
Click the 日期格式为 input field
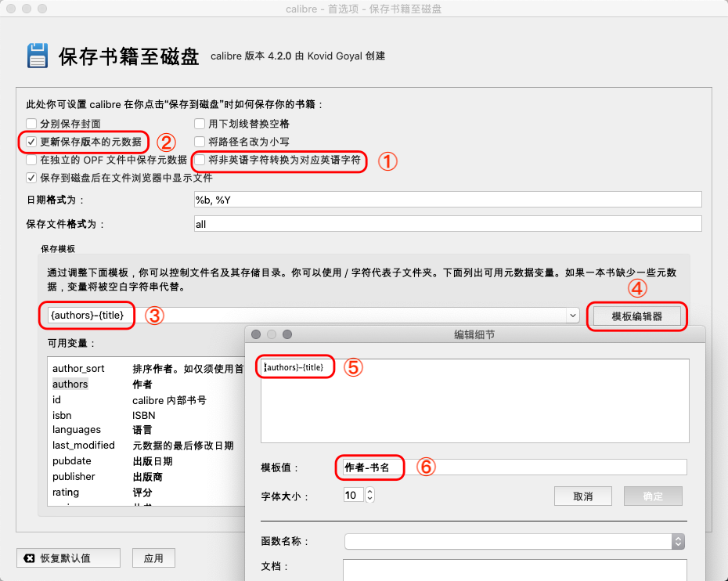pyautogui.click(x=448, y=200)
